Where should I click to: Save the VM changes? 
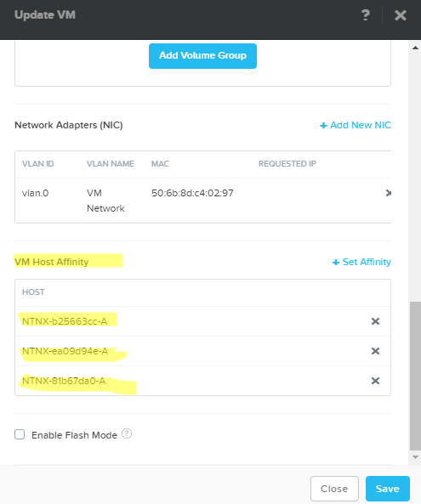coord(388,489)
